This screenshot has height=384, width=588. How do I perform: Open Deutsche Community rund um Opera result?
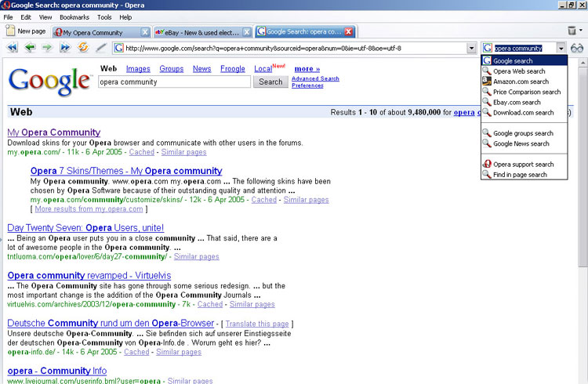tap(111, 323)
